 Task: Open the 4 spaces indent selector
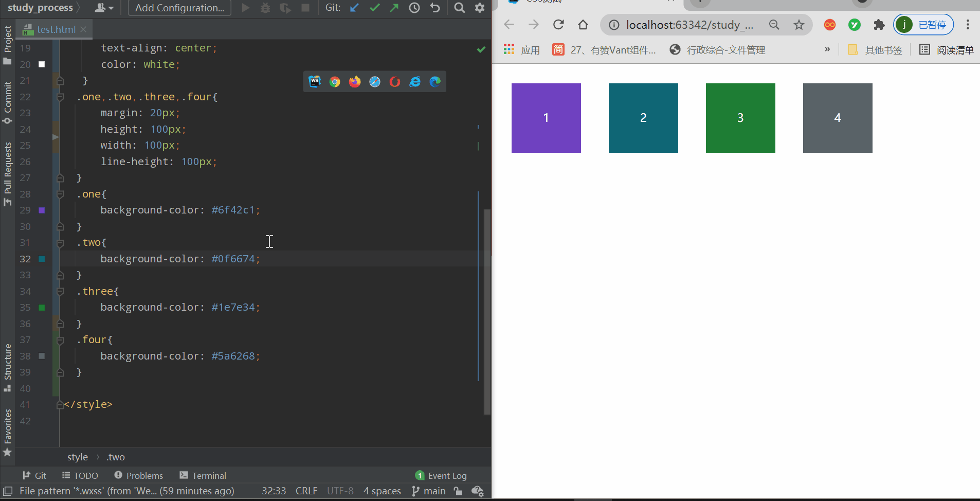click(382, 491)
